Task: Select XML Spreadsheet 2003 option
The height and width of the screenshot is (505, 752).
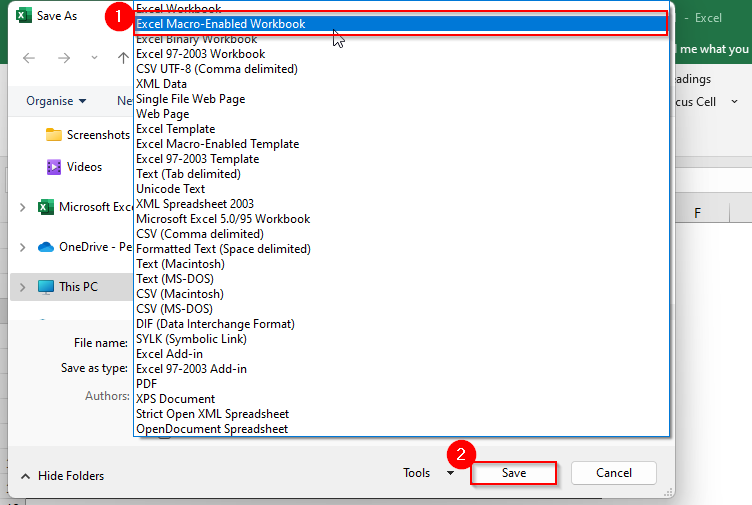Action: [401, 203]
